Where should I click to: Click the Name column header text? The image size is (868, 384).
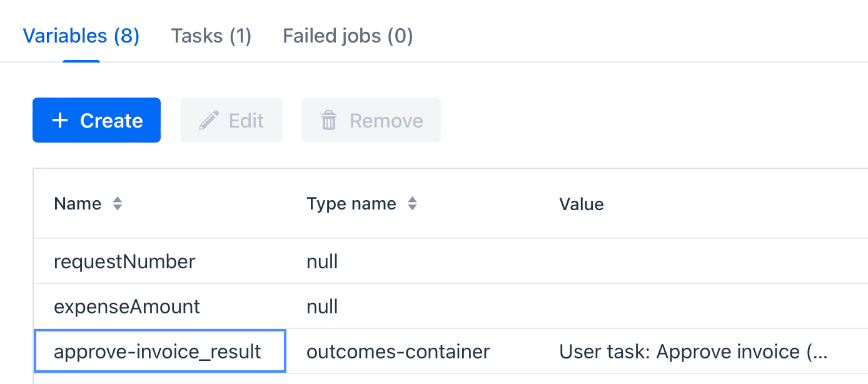(78, 204)
